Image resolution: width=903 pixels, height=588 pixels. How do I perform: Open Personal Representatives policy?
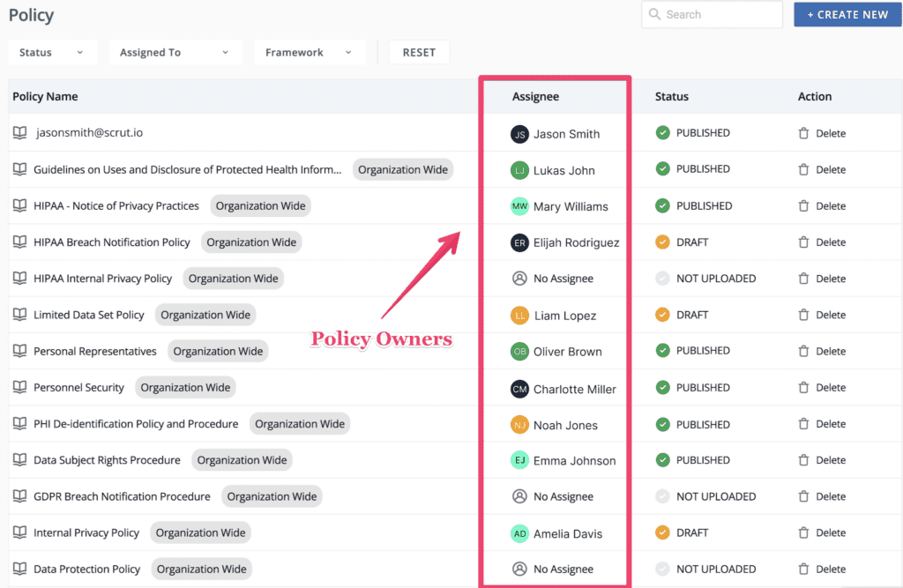coord(95,351)
